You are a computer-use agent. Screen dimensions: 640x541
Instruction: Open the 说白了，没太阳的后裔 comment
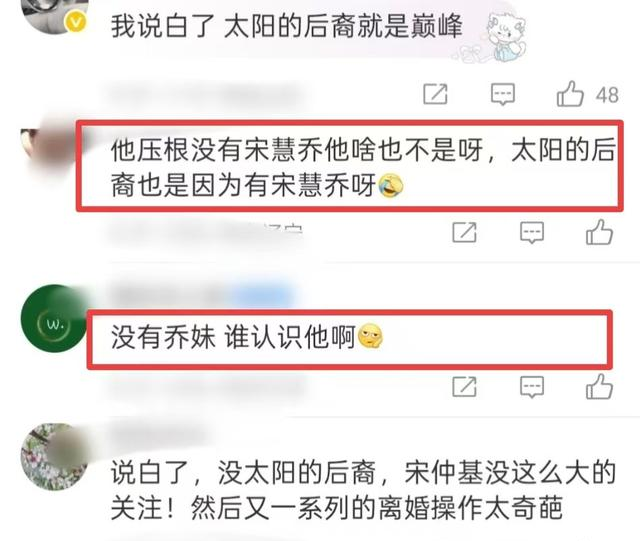[363, 490]
